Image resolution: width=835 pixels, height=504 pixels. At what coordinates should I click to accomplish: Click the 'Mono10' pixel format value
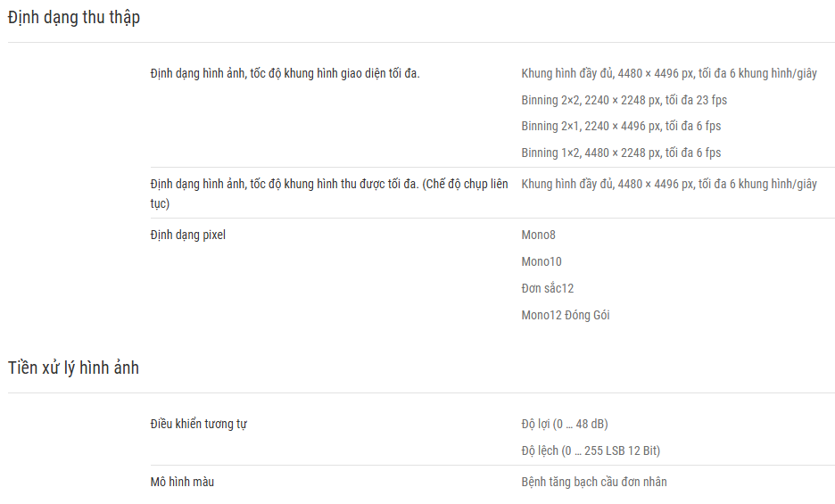(542, 261)
